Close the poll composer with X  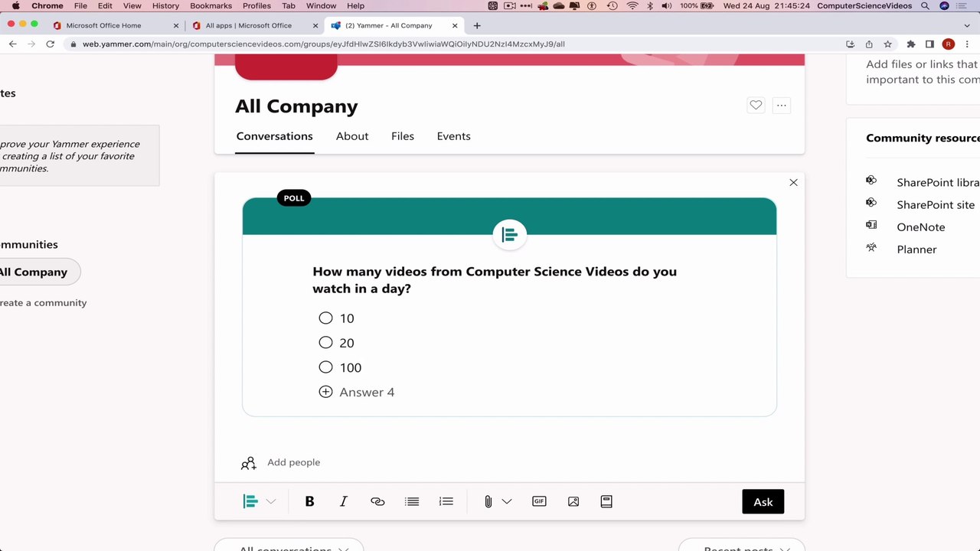(x=793, y=182)
